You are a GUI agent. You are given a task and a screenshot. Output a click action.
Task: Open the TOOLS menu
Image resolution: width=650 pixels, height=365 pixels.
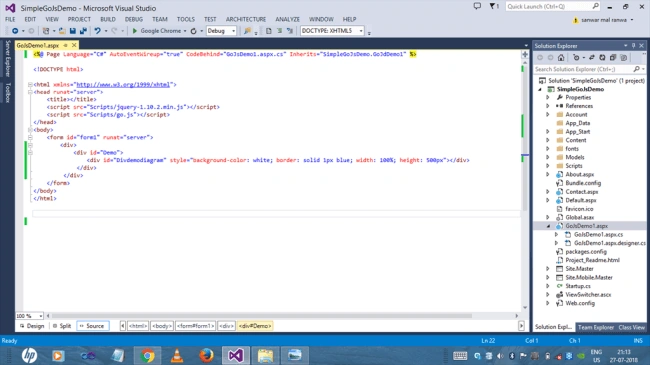185,19
